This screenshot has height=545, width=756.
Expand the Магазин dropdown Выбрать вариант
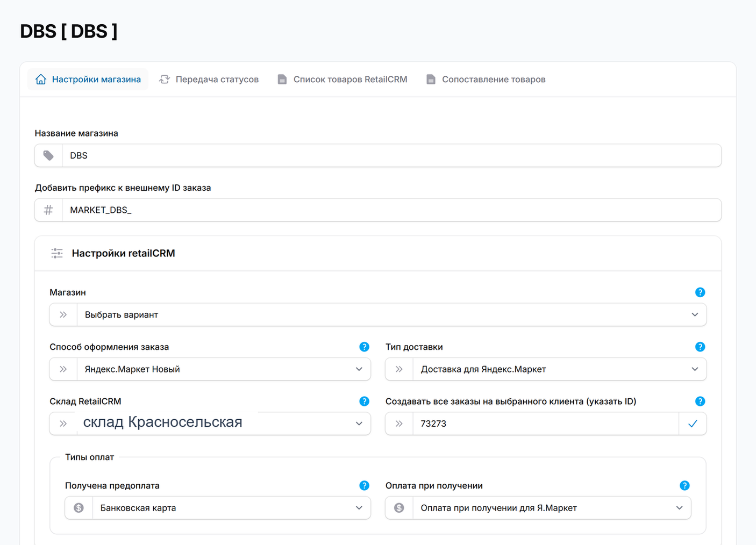click(378, 315)
